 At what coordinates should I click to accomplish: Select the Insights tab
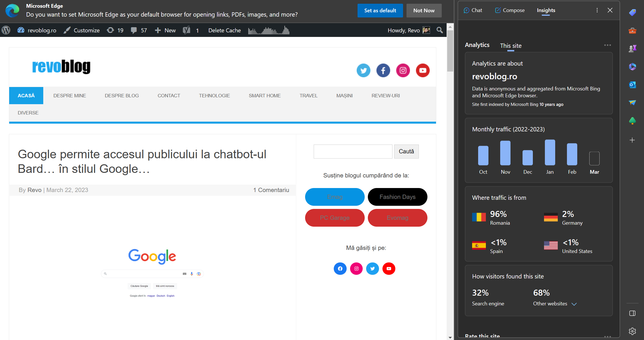[546, 11]
